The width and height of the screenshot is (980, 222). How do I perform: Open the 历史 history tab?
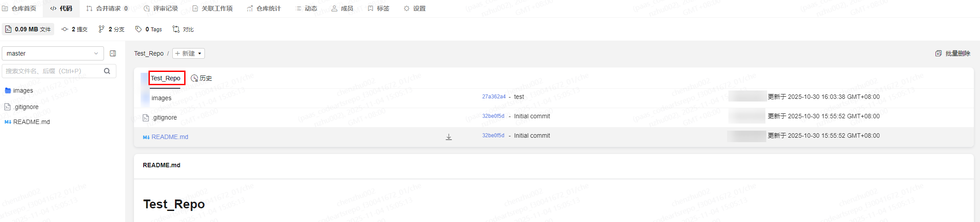(x=201, y=78)
